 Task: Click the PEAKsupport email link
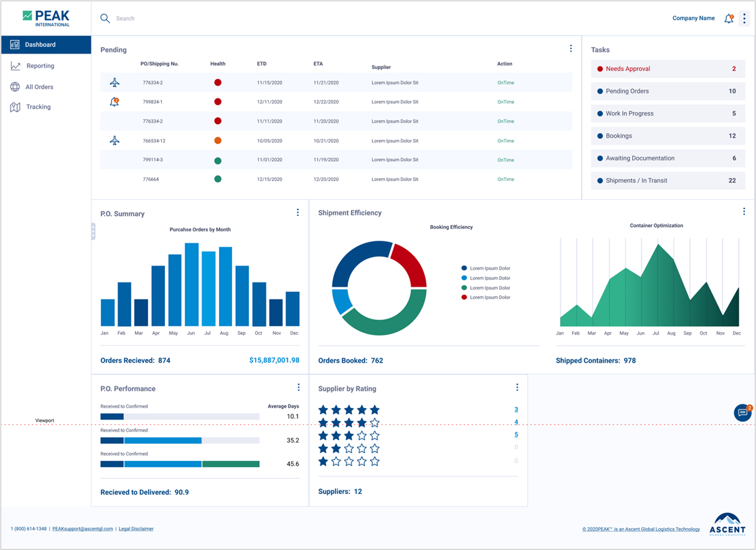pyautogui.click(x=83, y=529)
